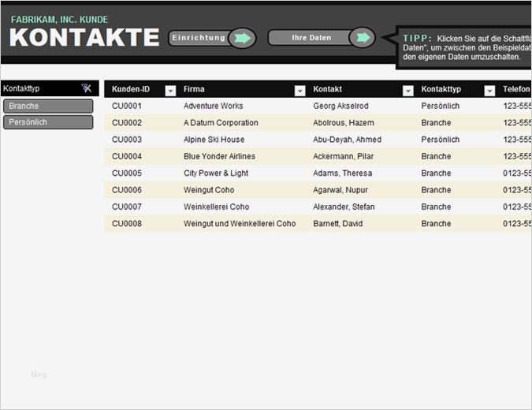Select contact Ackermann, Pilar

point(343,156)
